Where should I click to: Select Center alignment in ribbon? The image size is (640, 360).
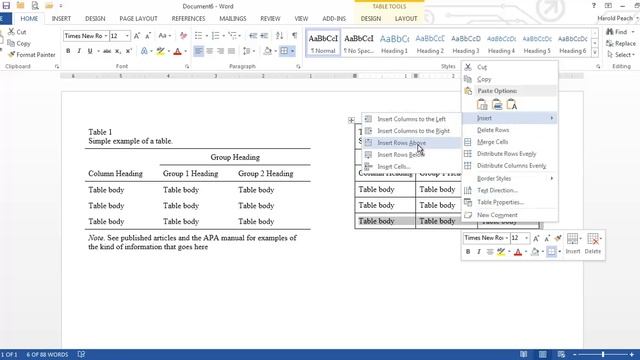(209, 51)
